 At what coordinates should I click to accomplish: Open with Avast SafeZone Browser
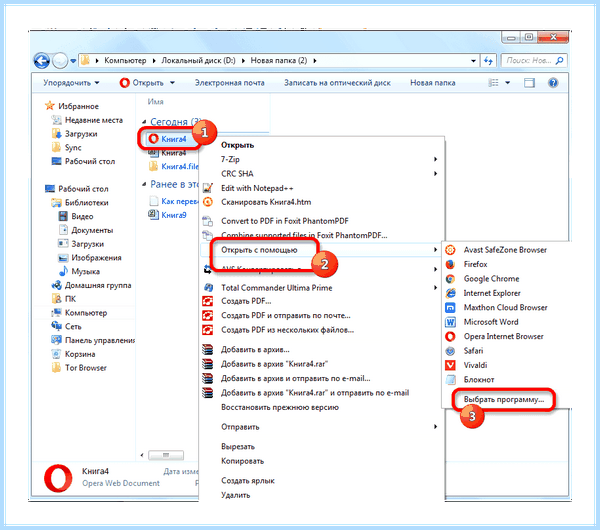click(x=505, y=250)
